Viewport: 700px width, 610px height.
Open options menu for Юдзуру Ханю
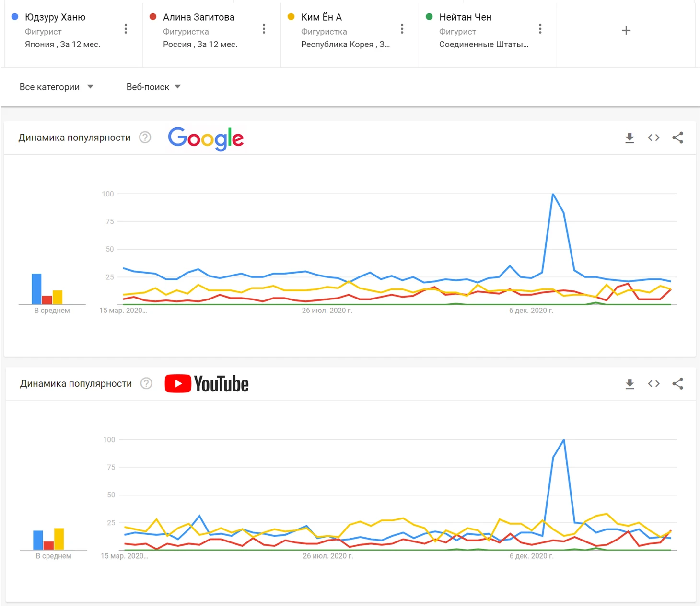click(x=126, y=29)
